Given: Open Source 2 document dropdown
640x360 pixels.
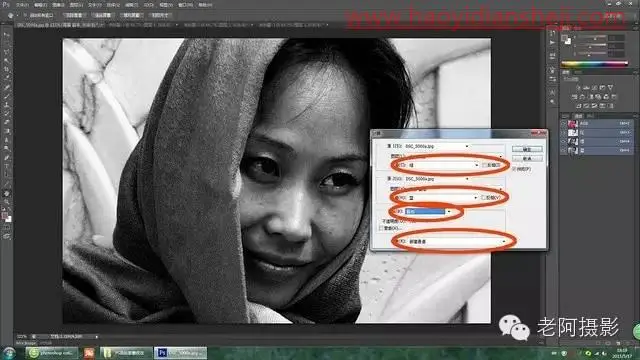Looking at the screenshot, I should (437, 179).
